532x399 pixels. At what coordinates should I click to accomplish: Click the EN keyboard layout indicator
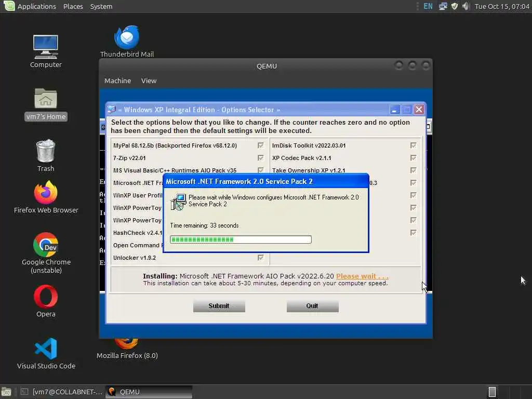click(x=428, y=6)
